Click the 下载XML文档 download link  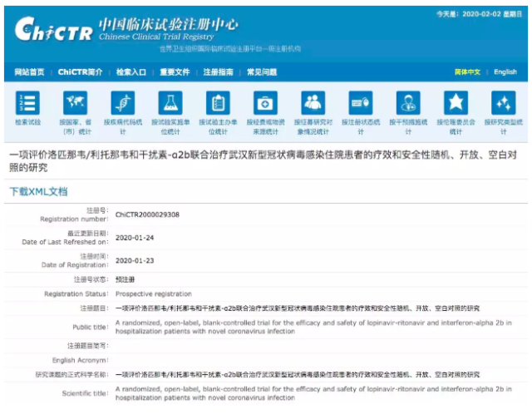[x=38, y=191]
